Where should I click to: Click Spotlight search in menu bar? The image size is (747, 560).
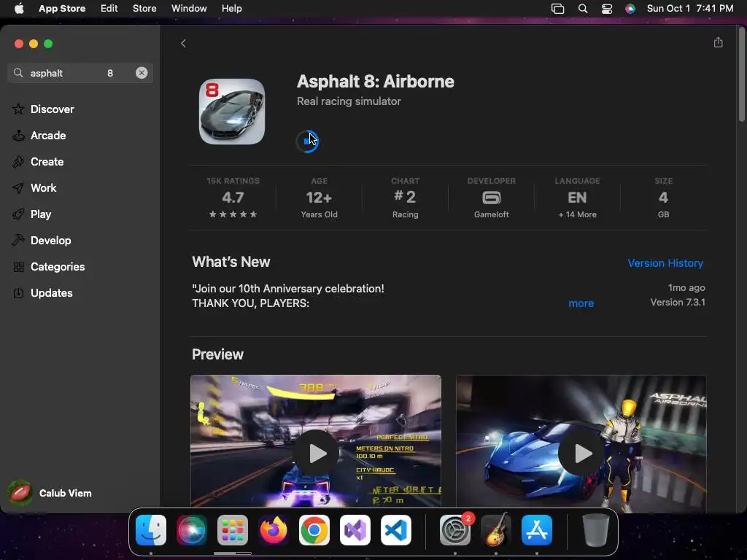[x=583, y=9]
